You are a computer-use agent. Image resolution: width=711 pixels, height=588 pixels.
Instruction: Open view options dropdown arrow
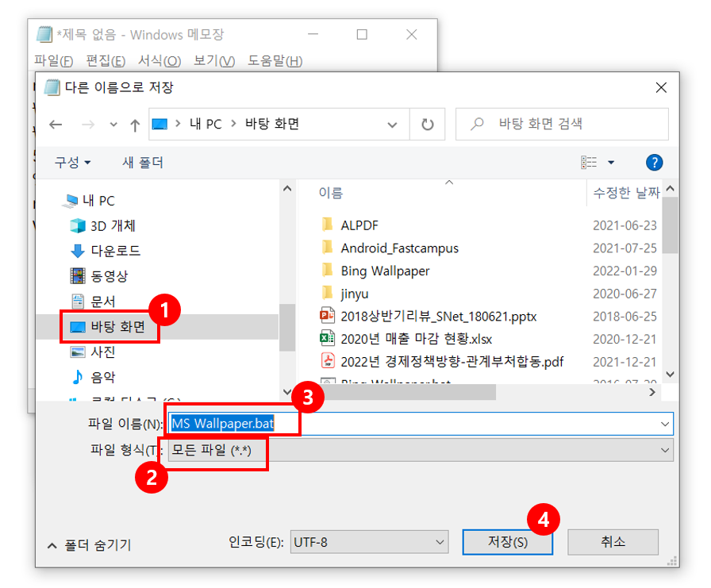click(611, 163)
